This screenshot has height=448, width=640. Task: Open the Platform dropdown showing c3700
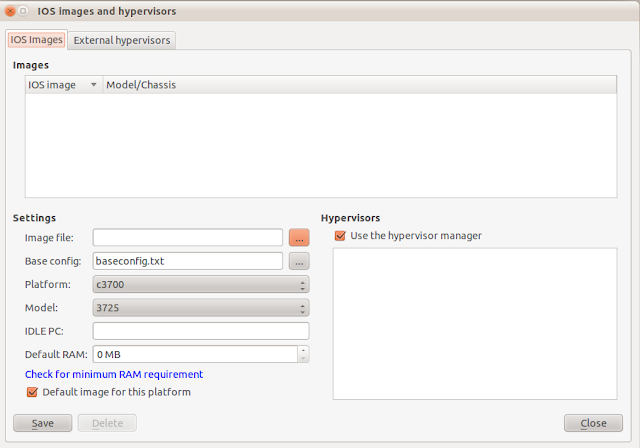pyautogui.click(x=201, y=284)
